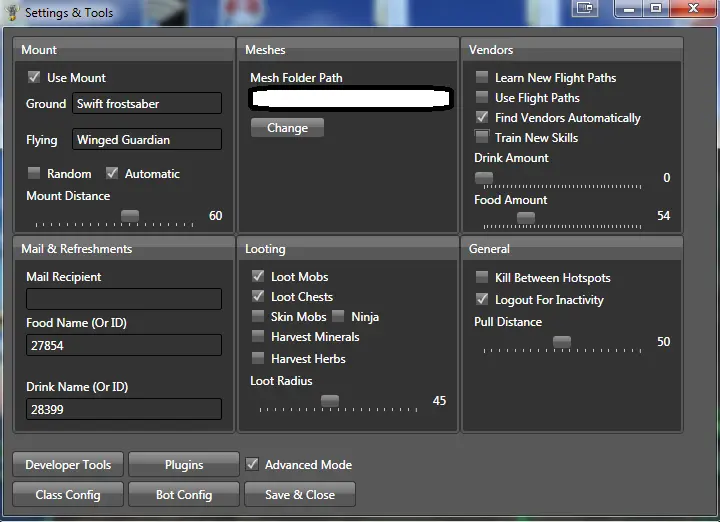
Task: Open Developer Tools
Action: click(68, 465)
